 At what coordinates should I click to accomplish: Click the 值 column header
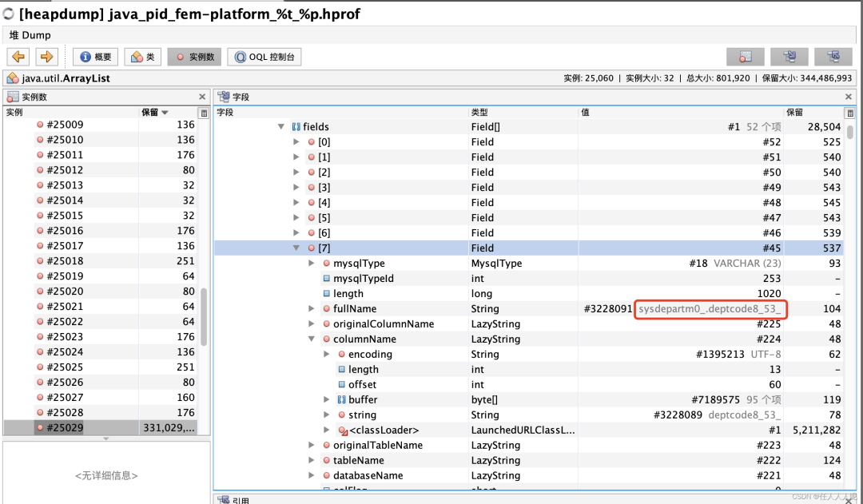[681, 113]
